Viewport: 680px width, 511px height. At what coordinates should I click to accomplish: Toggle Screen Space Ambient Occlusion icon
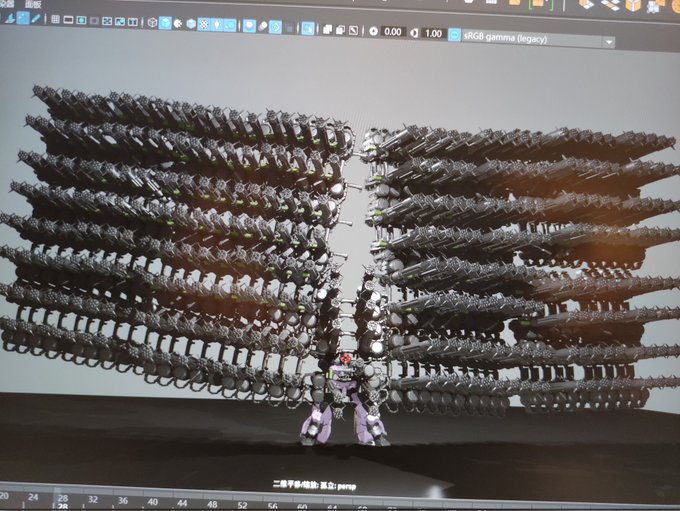coord(249,26)
